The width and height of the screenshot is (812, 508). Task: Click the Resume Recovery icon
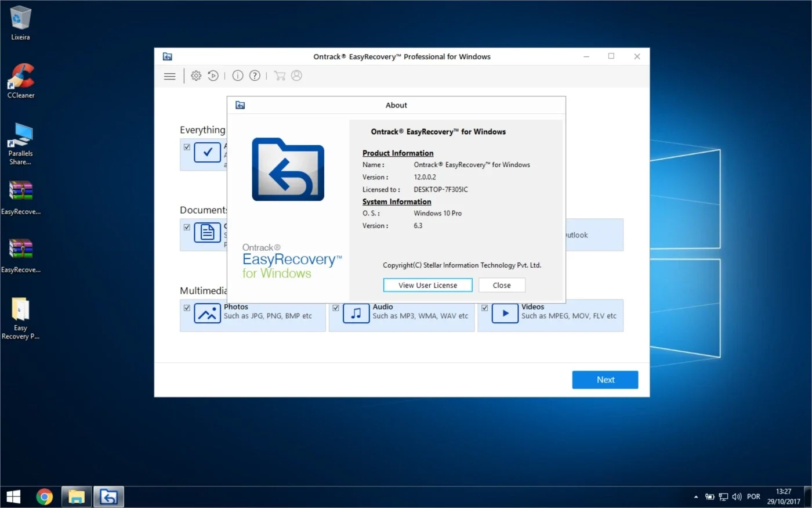tap(213, 75)
